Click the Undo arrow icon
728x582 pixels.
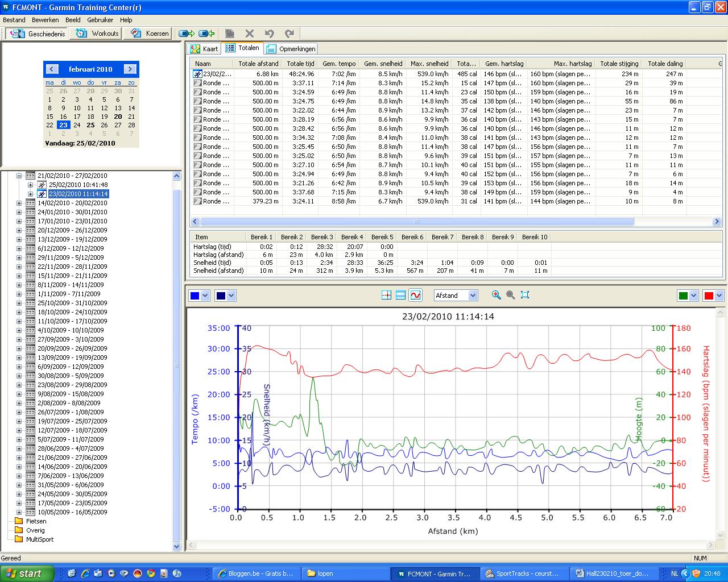click(x=270, y=34)
